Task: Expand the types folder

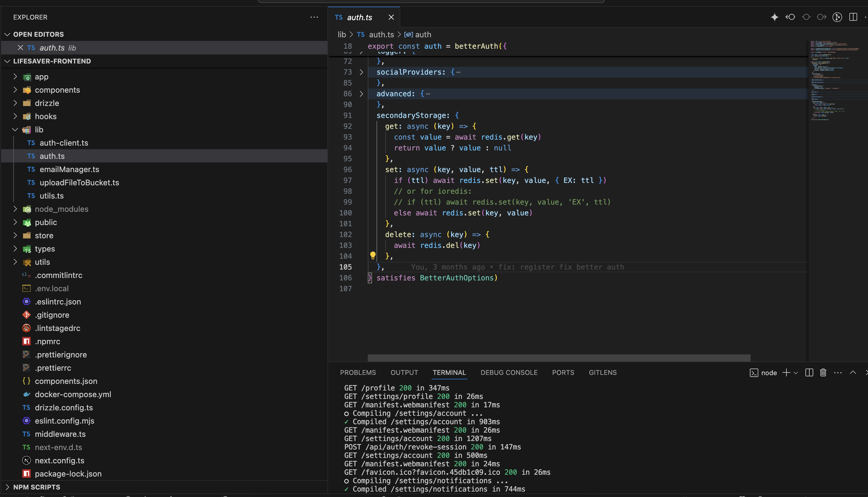Action: pyautogui.click(x=164, y=249)
